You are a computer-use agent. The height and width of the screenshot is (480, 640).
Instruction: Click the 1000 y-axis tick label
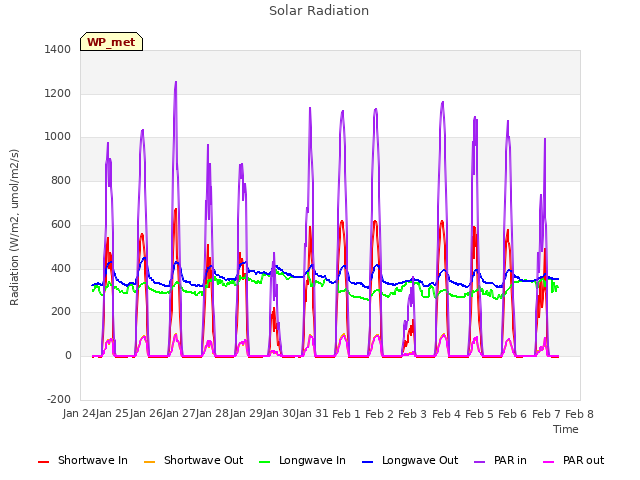58,137
